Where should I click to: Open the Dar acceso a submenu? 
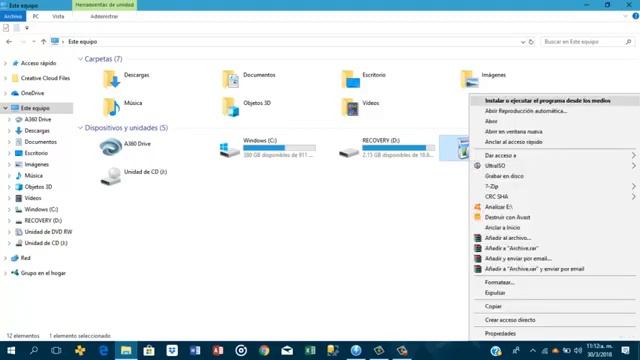tap(554, 156)
